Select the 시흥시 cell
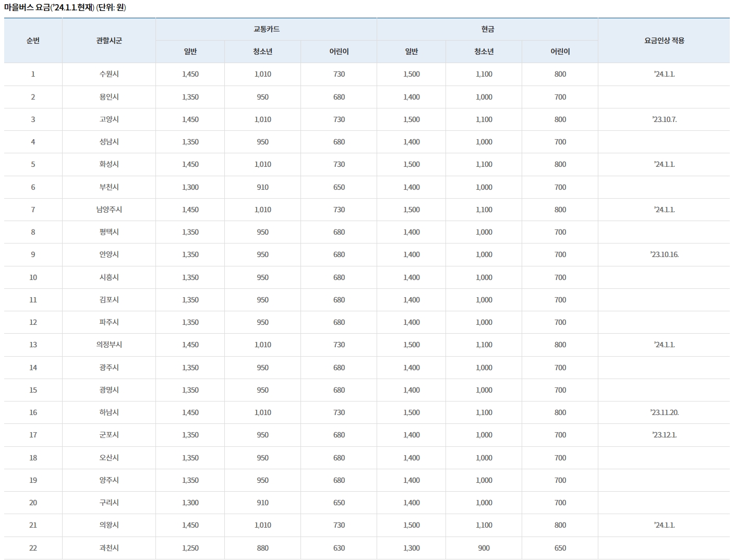Viewport: 735px width, 560px height. coord(109,277)
